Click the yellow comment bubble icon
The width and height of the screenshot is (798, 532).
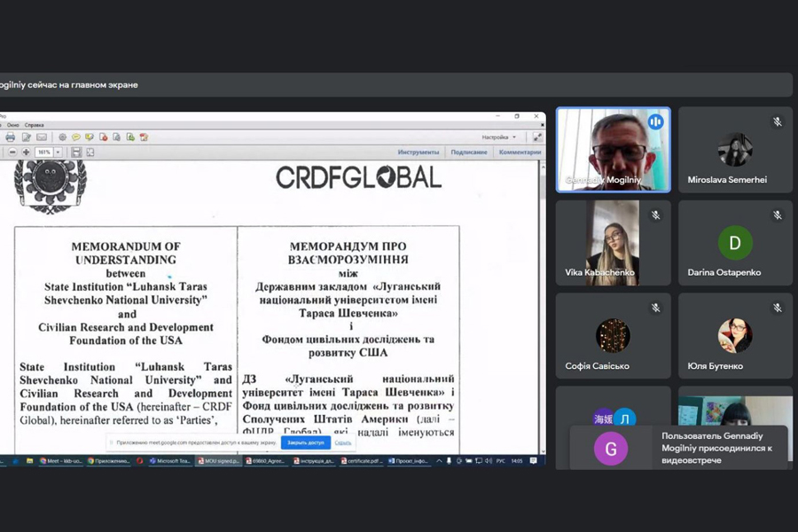coord(76,137)
